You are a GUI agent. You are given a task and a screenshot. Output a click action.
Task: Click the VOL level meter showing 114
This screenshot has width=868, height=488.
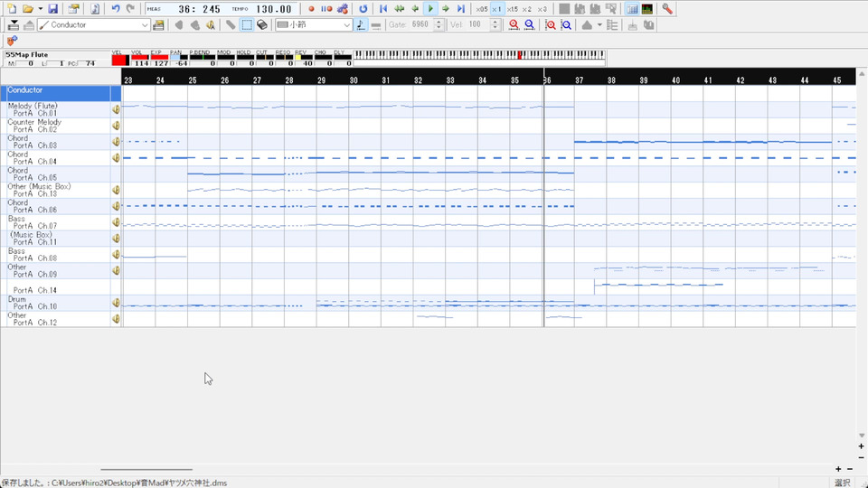point(139,58)
